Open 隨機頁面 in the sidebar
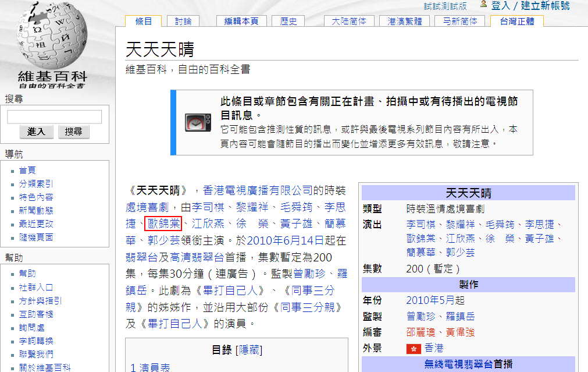588x372 pixels. (x=36, y=238)
